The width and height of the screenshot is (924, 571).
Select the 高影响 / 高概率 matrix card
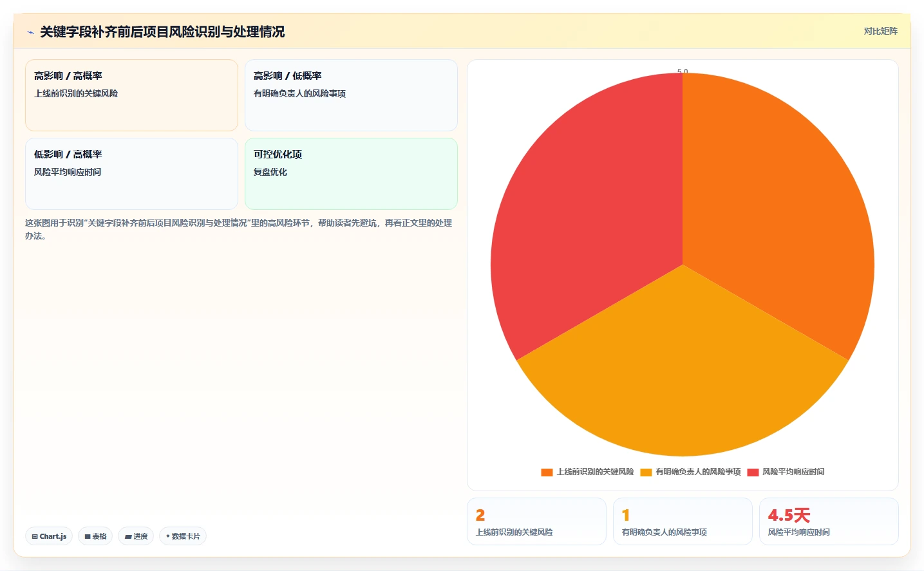131,95
